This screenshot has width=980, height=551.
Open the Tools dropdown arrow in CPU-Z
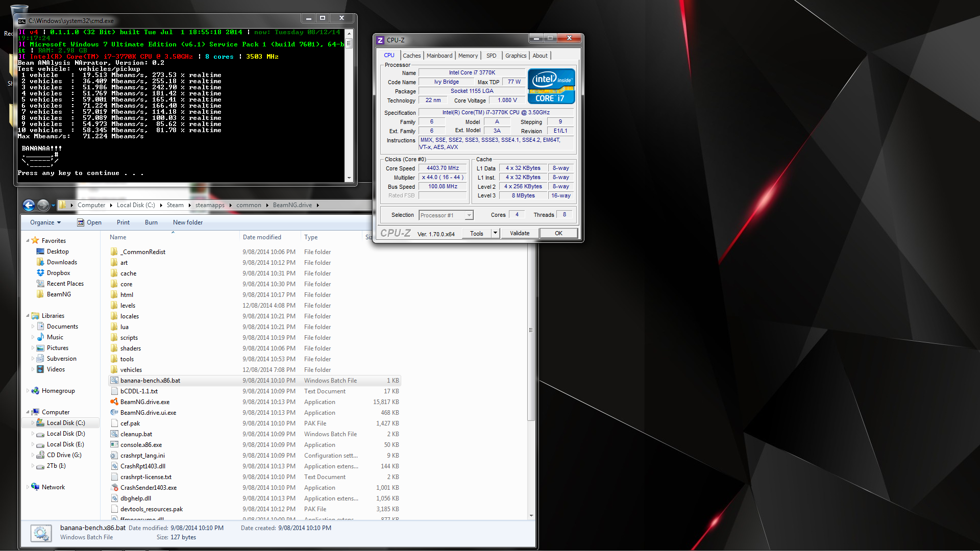495,233
